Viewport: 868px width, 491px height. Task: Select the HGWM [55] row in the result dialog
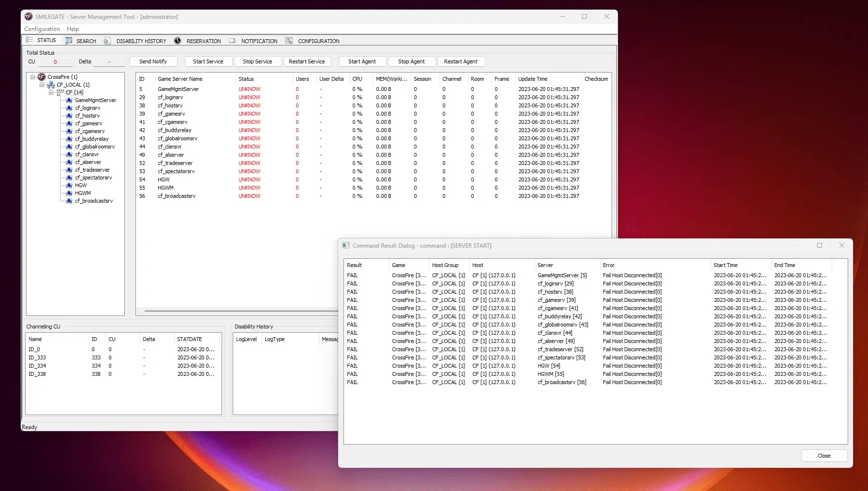pyautogui.click(x=595, y=374)
